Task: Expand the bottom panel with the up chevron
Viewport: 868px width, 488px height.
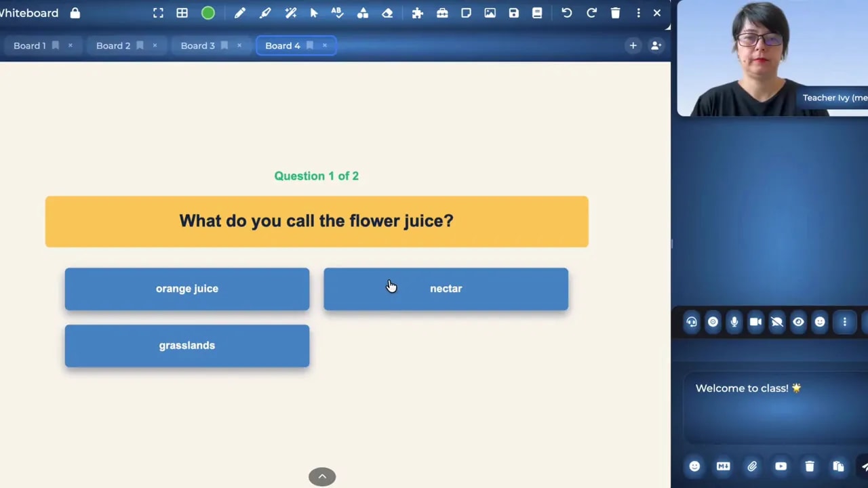Action: [x=322, y=476]
